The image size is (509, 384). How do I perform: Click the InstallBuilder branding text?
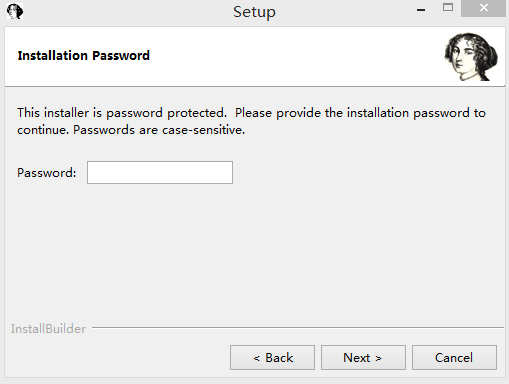(x=48, y=329)
